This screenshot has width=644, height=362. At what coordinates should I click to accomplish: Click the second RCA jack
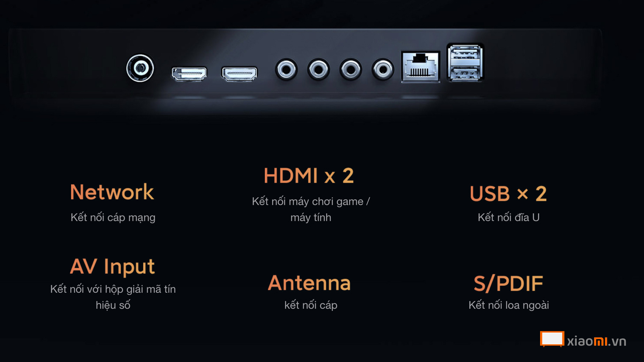[318, 70]
